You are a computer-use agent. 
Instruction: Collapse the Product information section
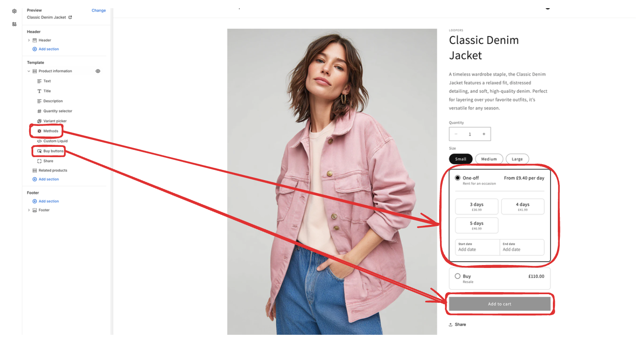[29, 71]
